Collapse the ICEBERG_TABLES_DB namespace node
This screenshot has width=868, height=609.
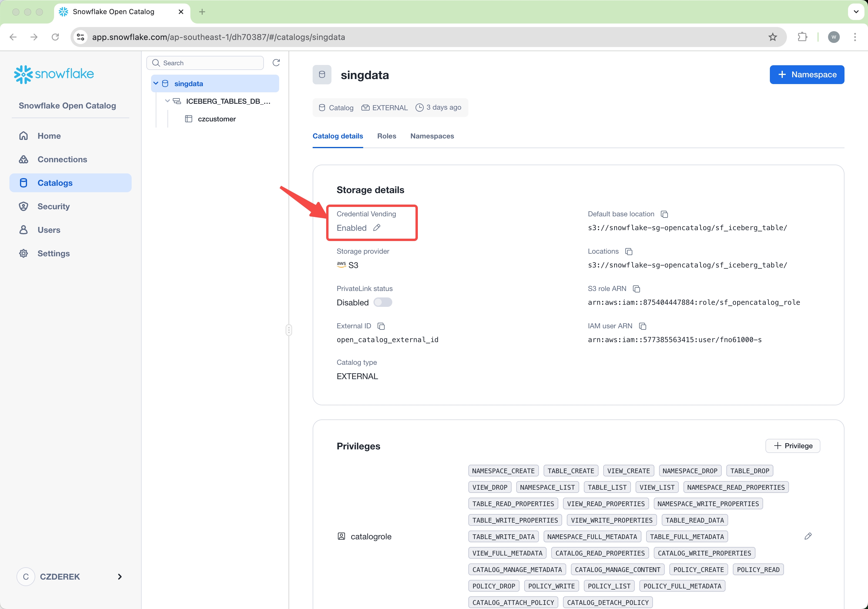(167, 101)
